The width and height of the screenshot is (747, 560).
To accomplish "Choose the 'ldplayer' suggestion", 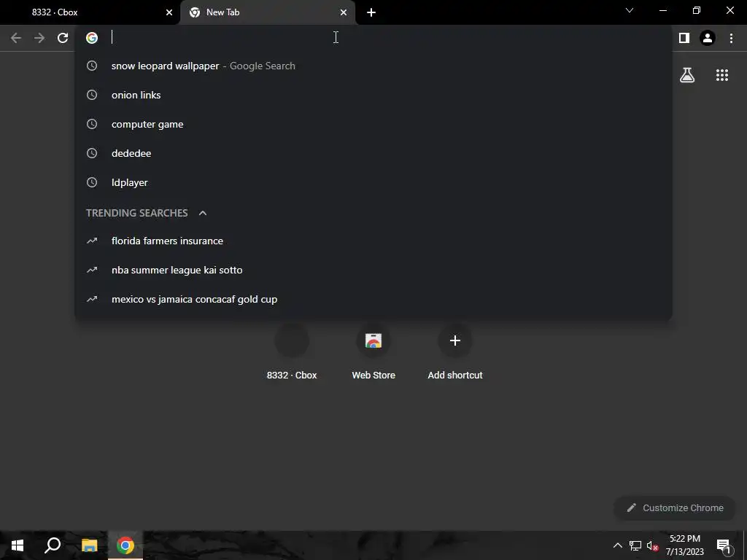I will (x=373, y=182).
